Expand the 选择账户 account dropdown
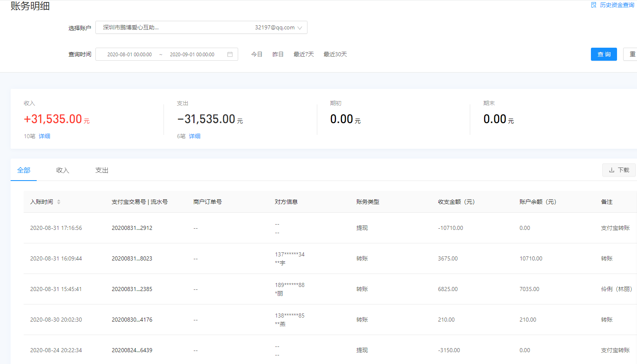Image resolution: width=637 pixels, height=364 pixels. click(x=201, y=27)
